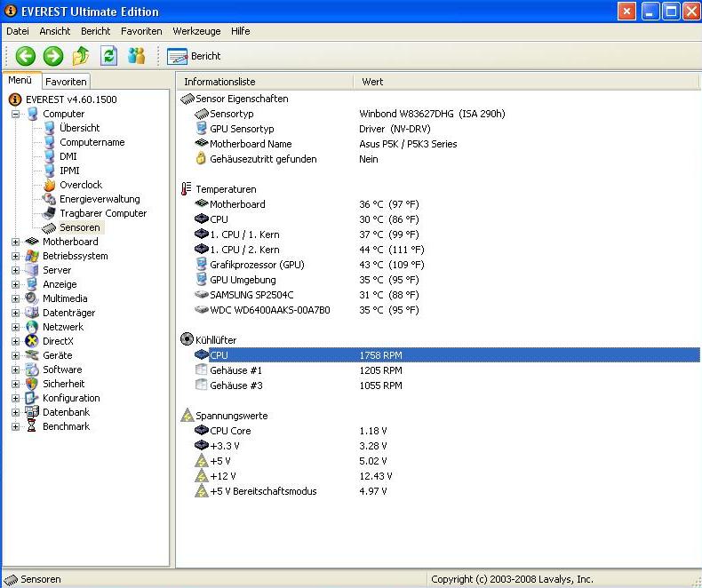Click the Kühllüfter fan icon
The height and width of the screenshot is (588, 702).
187,339
